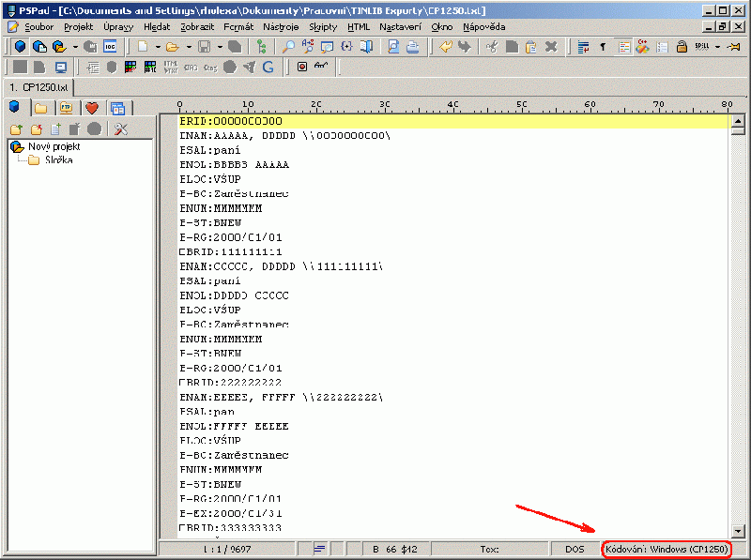The height and width of the screenshot is (560, 751).
Task: Open the Soubor menu
Action: pos(39,27)
